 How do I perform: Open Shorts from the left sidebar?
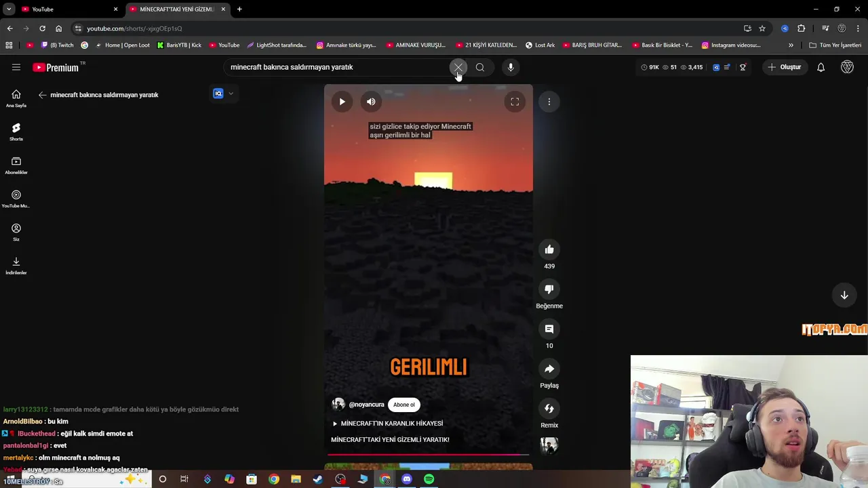pos(16,131)
